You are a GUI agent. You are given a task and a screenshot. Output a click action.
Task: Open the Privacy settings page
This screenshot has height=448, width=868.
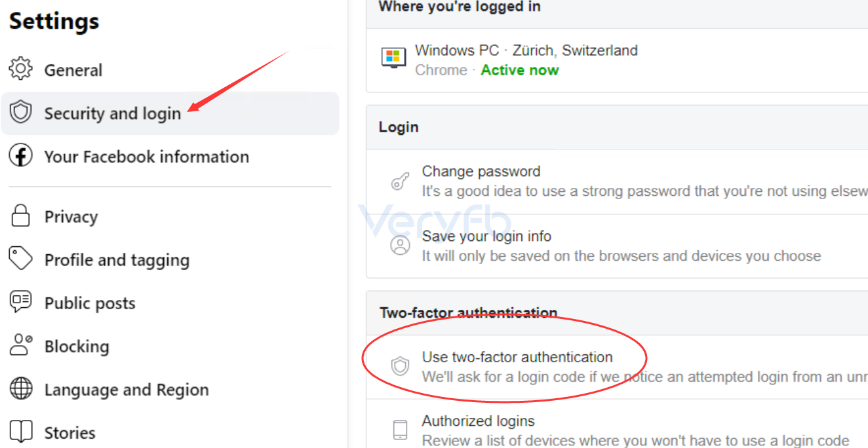(170, 216)
